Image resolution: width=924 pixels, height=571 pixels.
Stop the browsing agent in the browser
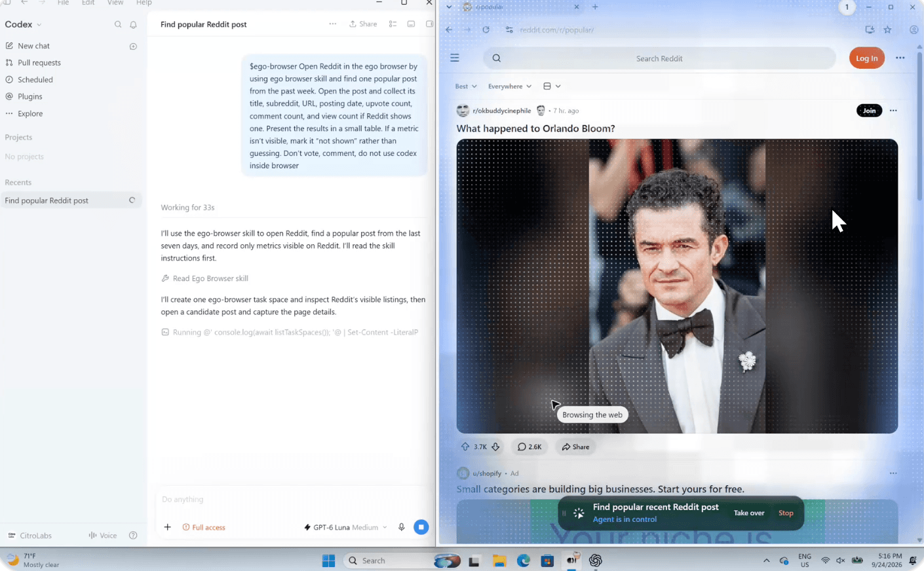pos(786,513)
